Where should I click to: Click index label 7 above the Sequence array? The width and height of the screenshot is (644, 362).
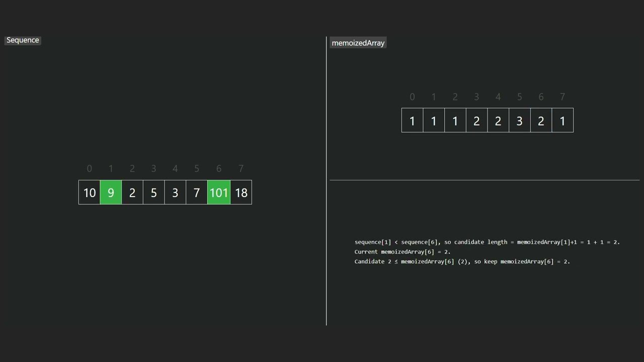[241, 168]
